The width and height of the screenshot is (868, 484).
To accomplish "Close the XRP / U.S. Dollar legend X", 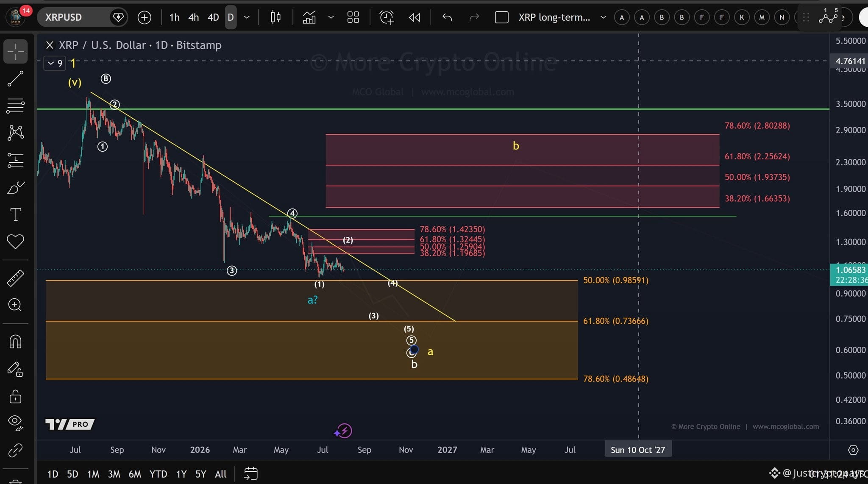I will click(x=50, y=45).
